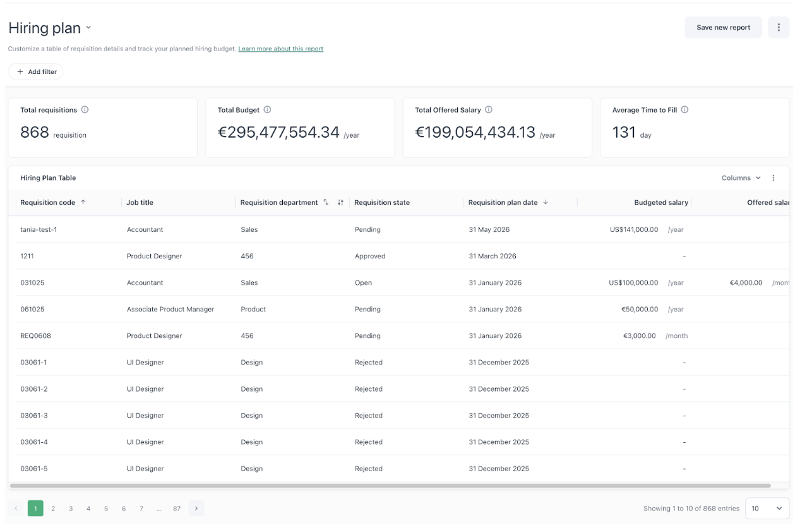Click the Total Budget info icon
The height and width of the screenshot is (525, 812).
click(x=267, y=109)
